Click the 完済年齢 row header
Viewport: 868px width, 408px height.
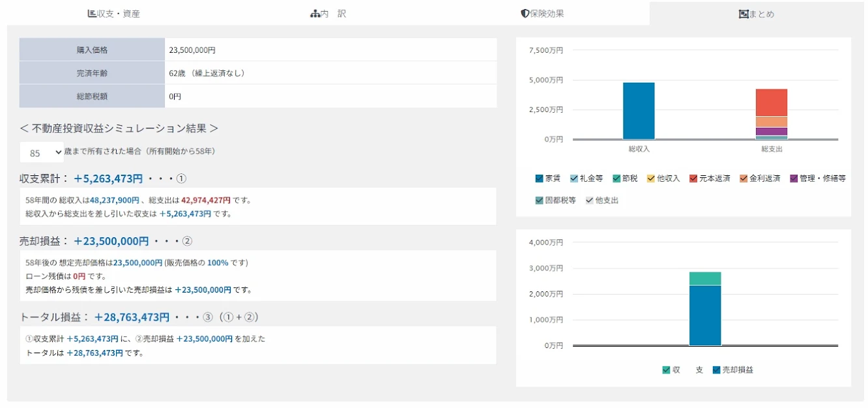click(x=92, y=73)
